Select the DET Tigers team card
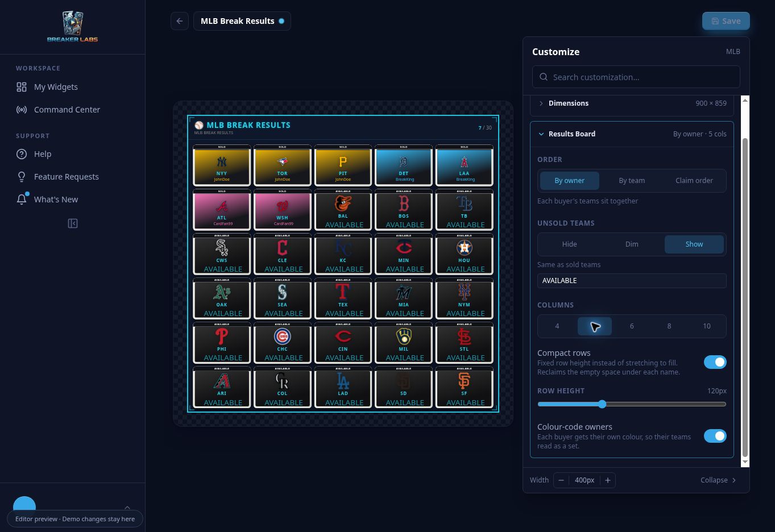 coord(404,165)
